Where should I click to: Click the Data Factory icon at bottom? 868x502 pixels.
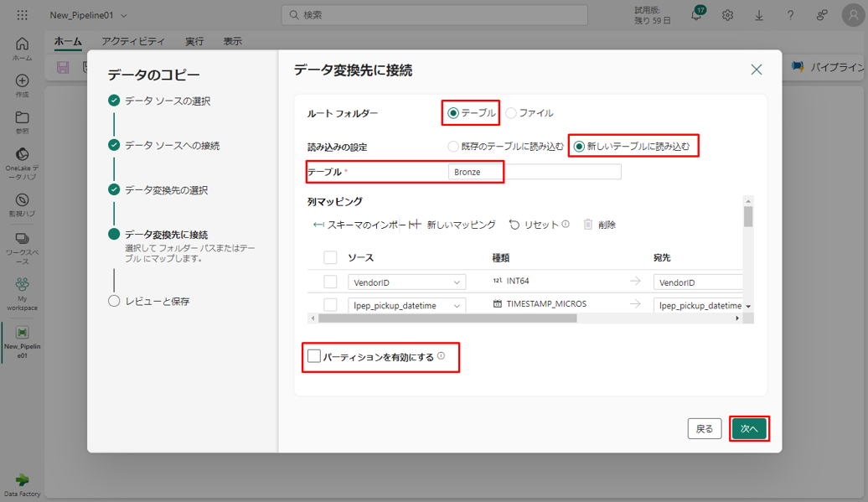click(22, 483)
